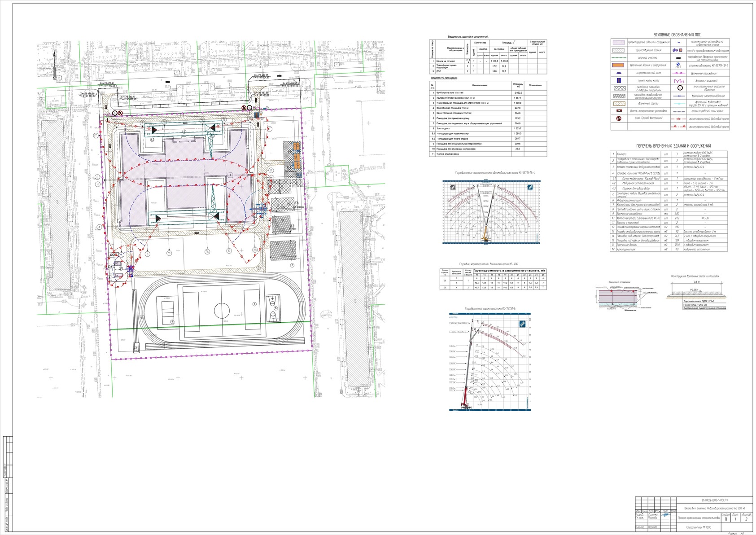The width and height of the screenshot is (756, 535).
Task: Select the 'Арматурный цех' list row
Action: coord(669,249)
